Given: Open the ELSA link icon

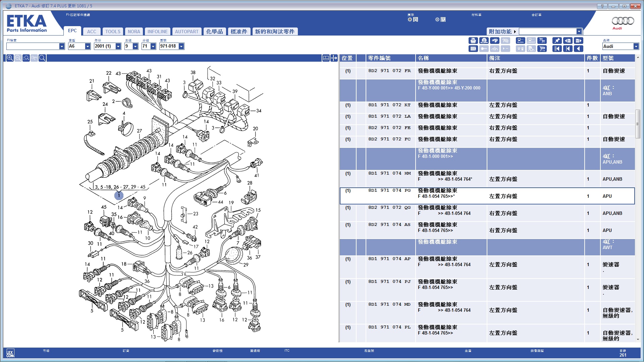Looking at the screenshot, I should (x=521, y=41).
